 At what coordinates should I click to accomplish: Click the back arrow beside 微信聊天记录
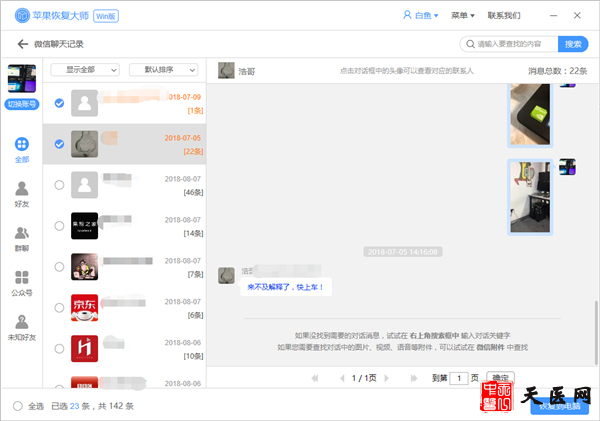point(22,44)
